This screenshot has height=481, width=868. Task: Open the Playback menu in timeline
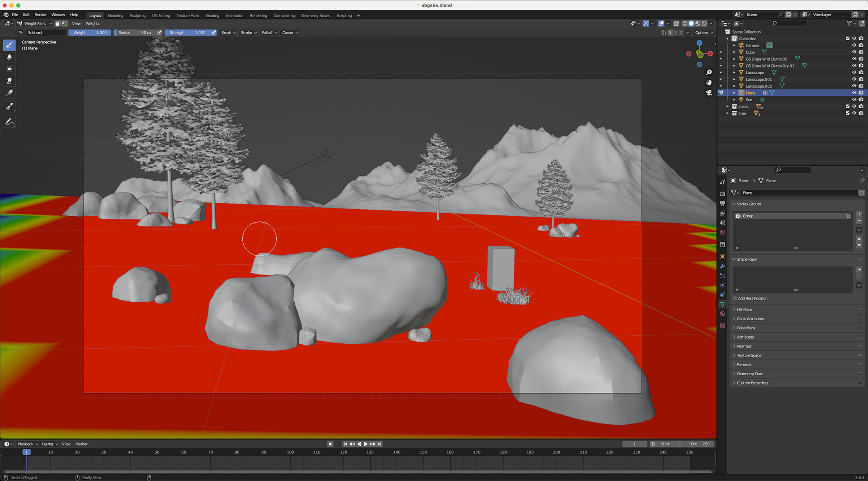point(28,444)
